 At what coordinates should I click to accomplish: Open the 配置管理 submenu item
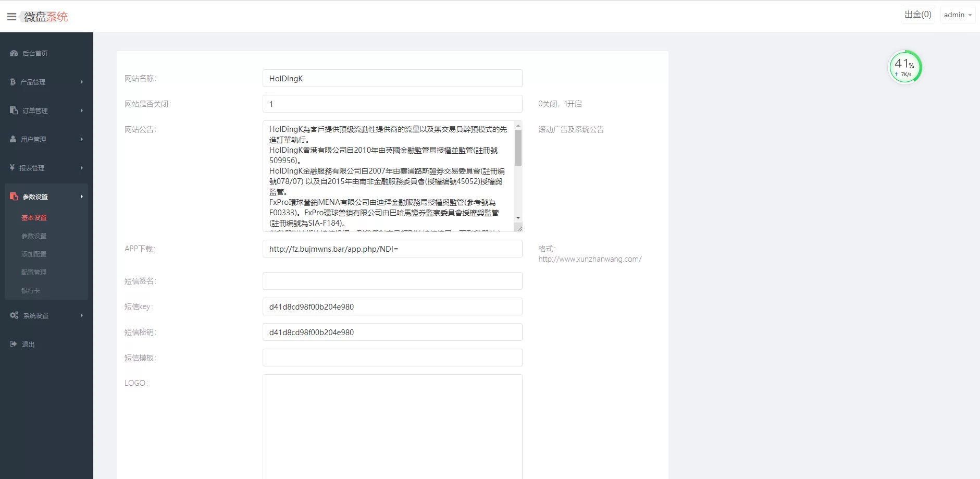click(34, 273)
